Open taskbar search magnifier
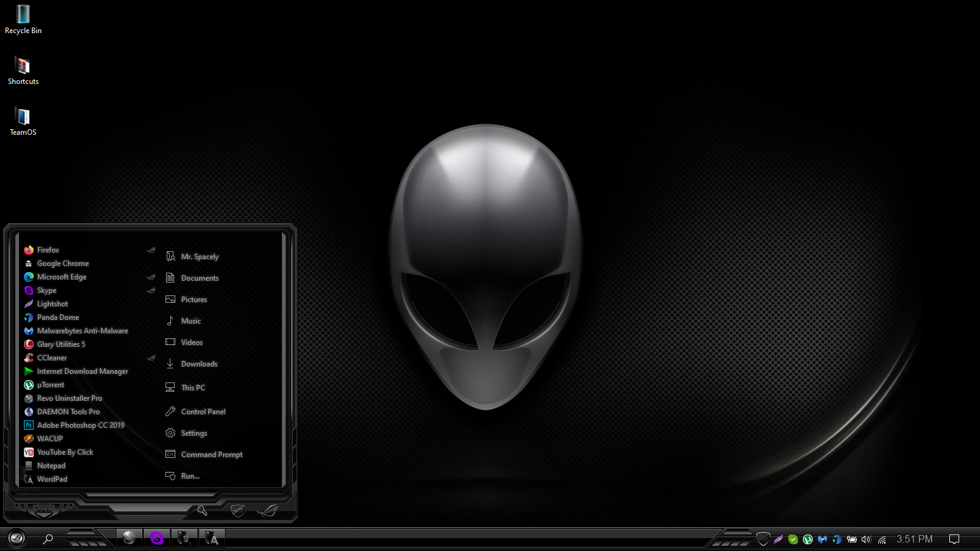 click(48, 539)
